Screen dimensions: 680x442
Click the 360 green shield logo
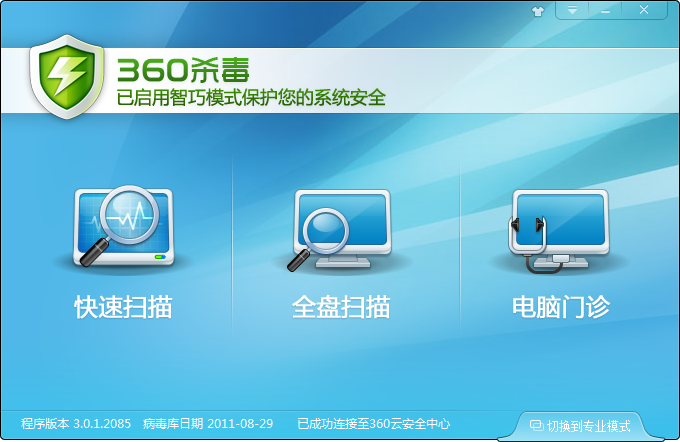click(67, 76)
